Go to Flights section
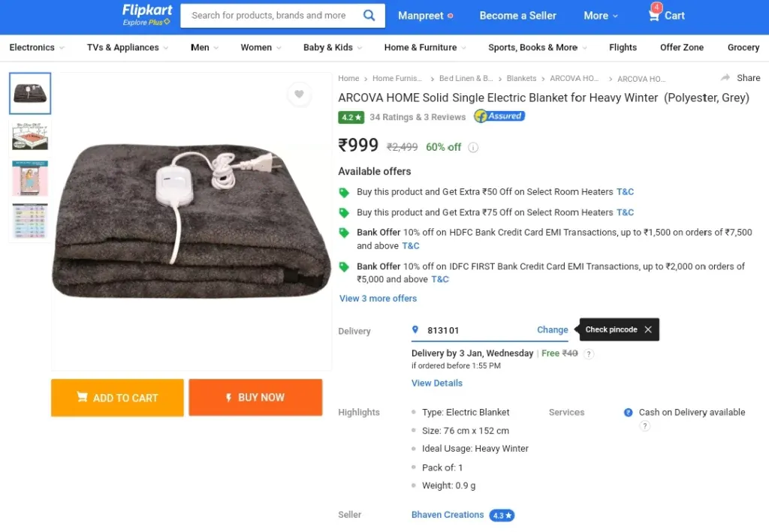The width and height of the screenshot is (769, 532). tap(623, 47)
